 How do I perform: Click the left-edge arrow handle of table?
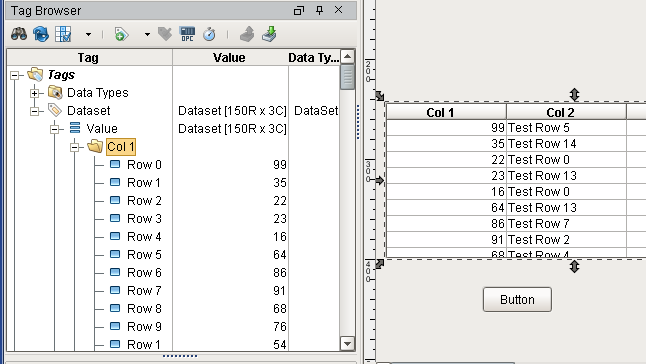point(379,180)
